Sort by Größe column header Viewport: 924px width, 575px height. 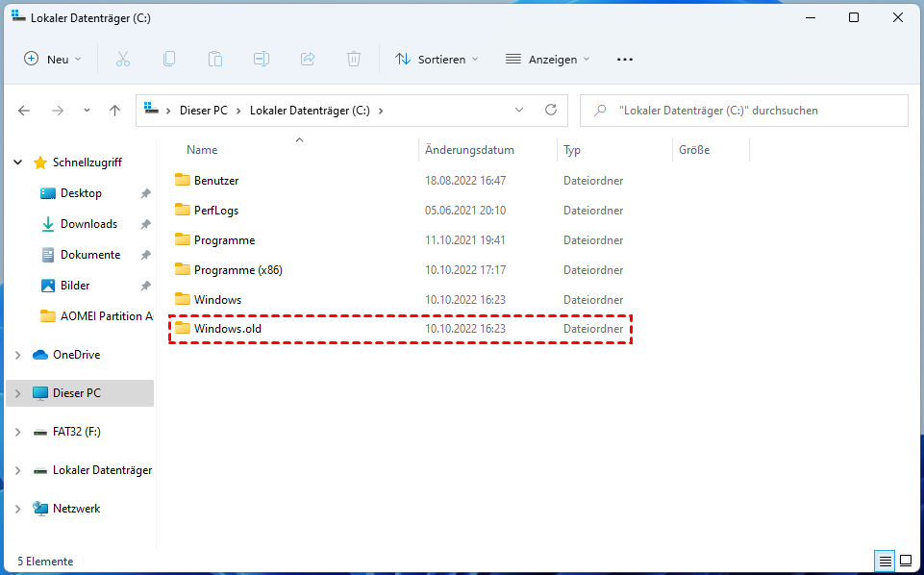point(694,150)
